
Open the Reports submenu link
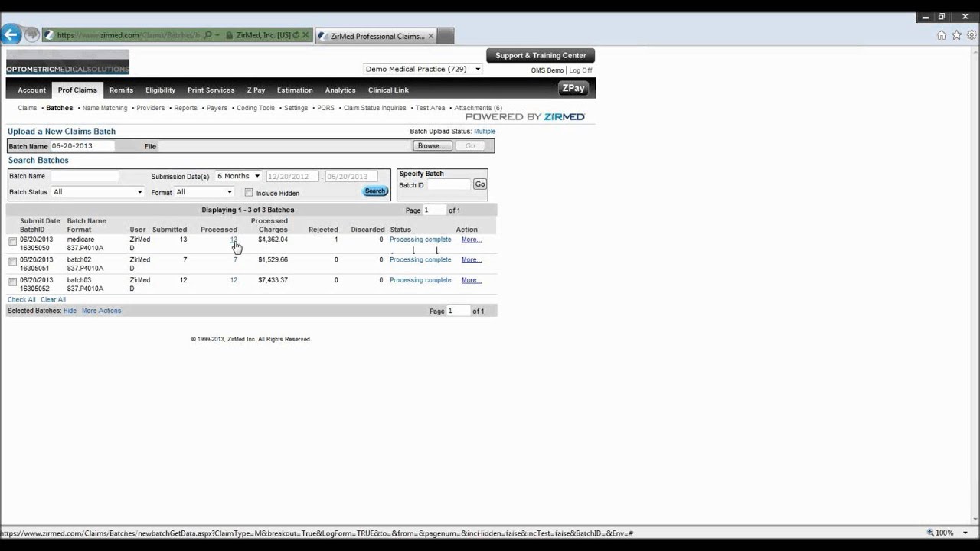(x=185, y=108)
